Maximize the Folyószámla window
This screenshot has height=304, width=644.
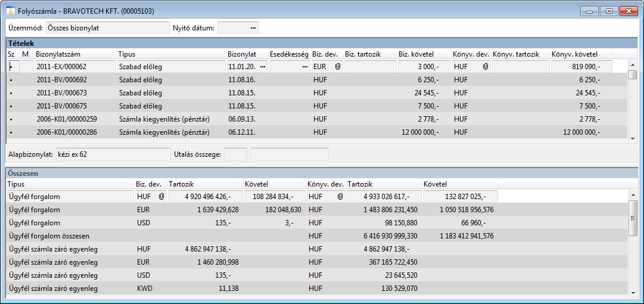coord(609,11)
